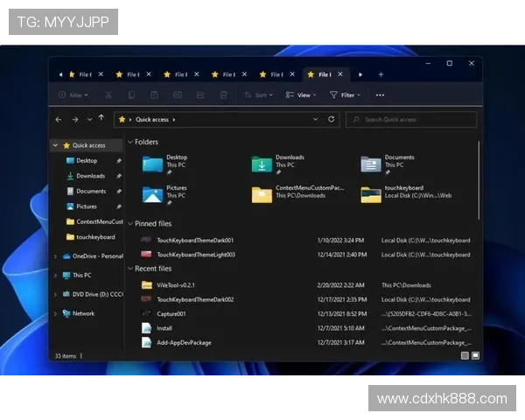Viewport: 525px width, 420px height.
Task: Collapse the Recent files group
Action: click(130, 269)
